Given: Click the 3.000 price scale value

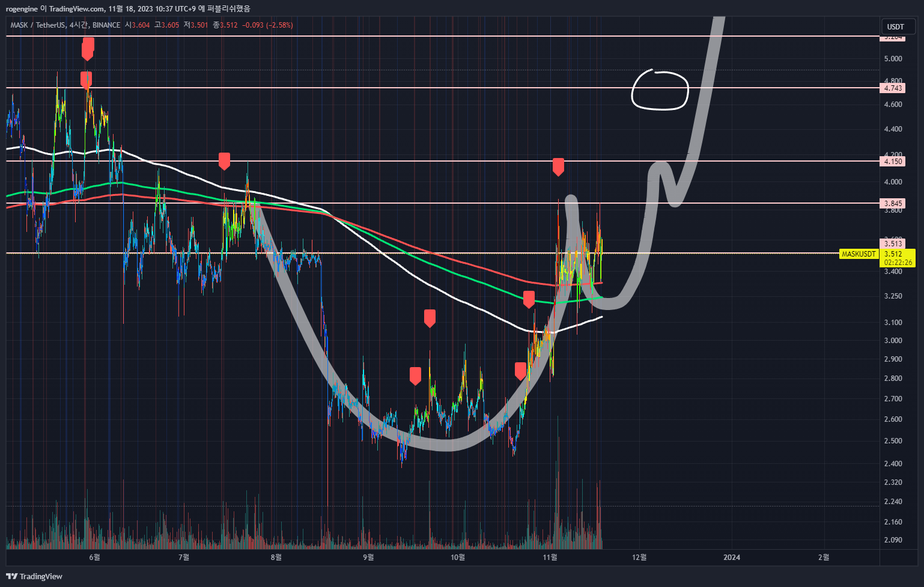Looking at the screenshot, I should pos(893,341).
